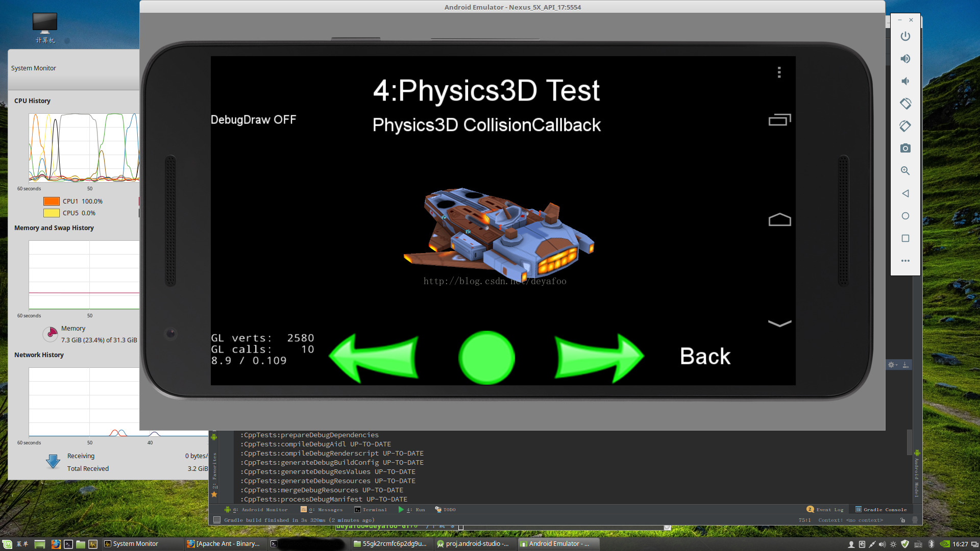
Task: Tap the on-screen down chevron on the phone
Action: [779, 323]
